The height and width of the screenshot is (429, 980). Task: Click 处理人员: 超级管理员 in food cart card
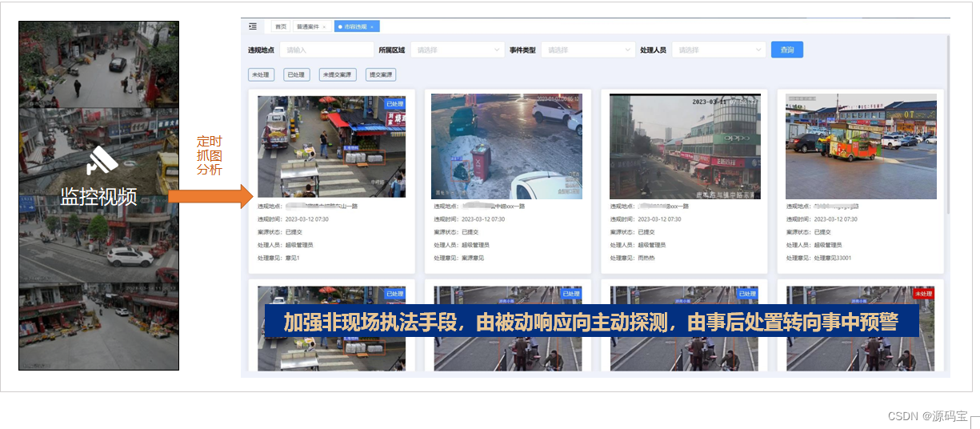(814, 245)
